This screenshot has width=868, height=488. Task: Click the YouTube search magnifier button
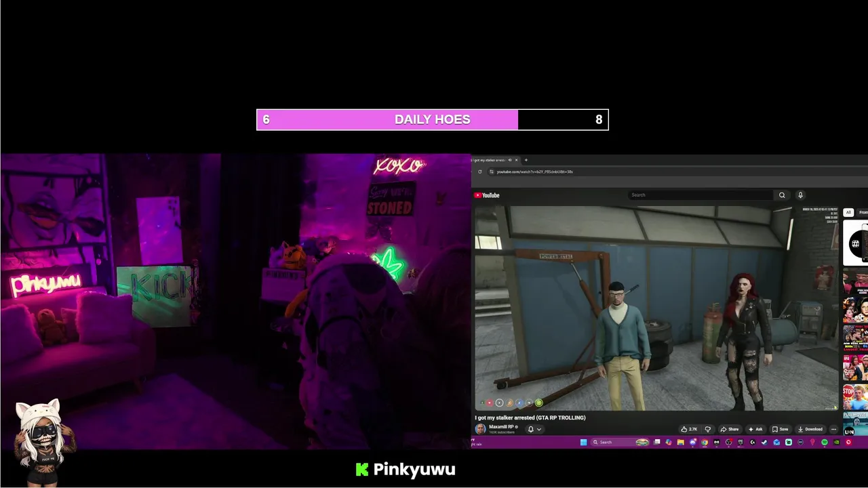(782, 195)
